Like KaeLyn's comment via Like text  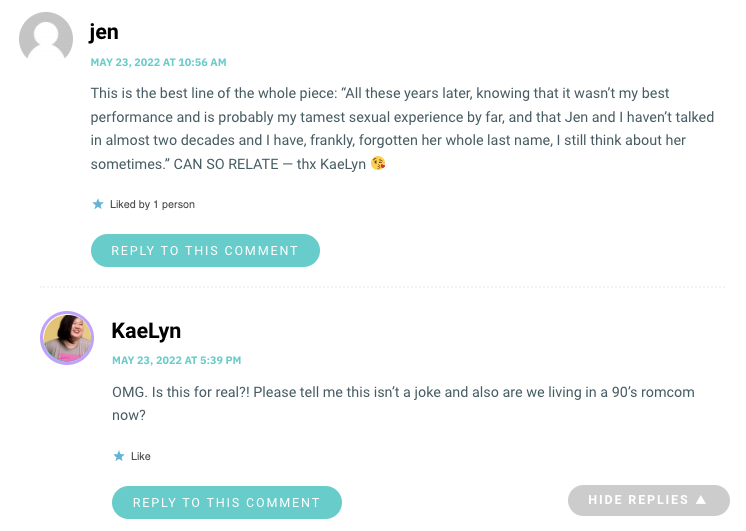[x=141, y=456]
